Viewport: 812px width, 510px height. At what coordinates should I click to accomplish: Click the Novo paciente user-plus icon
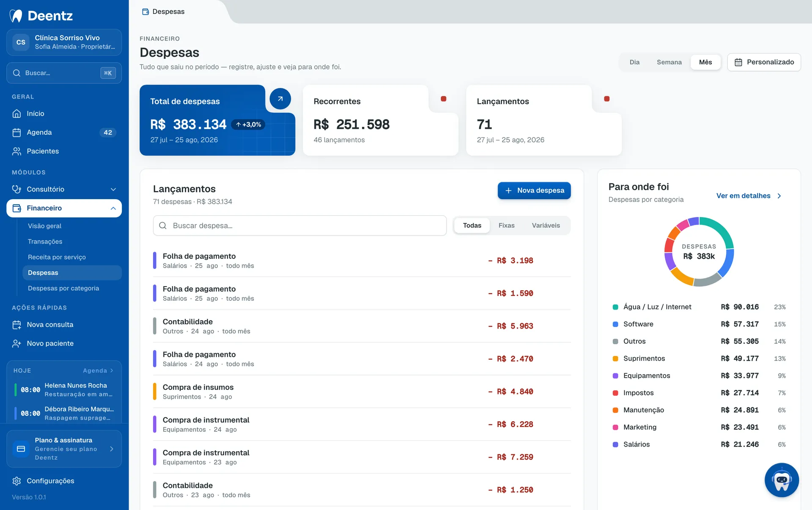tap(16, 343)
